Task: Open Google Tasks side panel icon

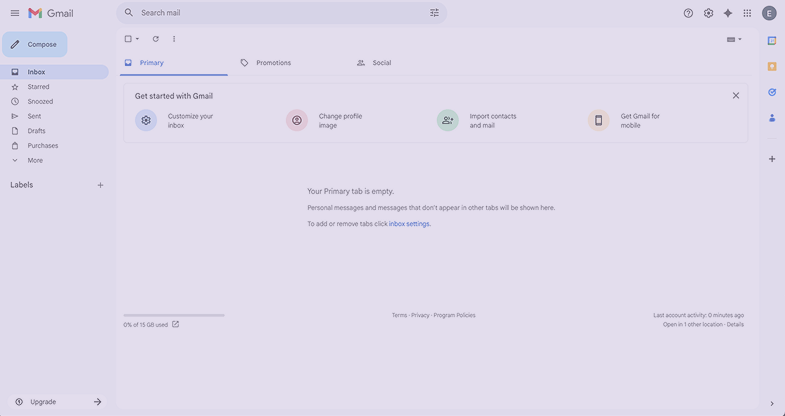Action: pos(772,92)
